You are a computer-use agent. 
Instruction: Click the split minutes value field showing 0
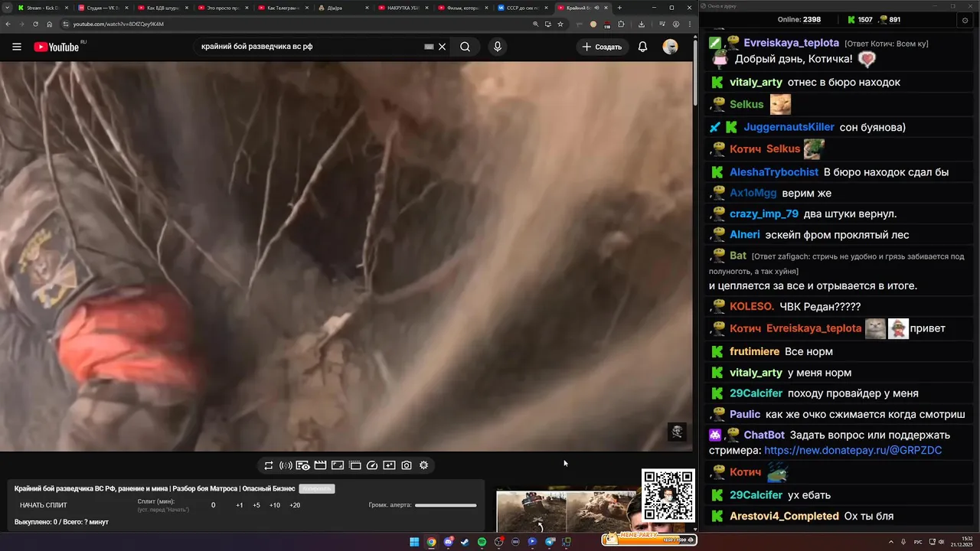click(213, 505)
